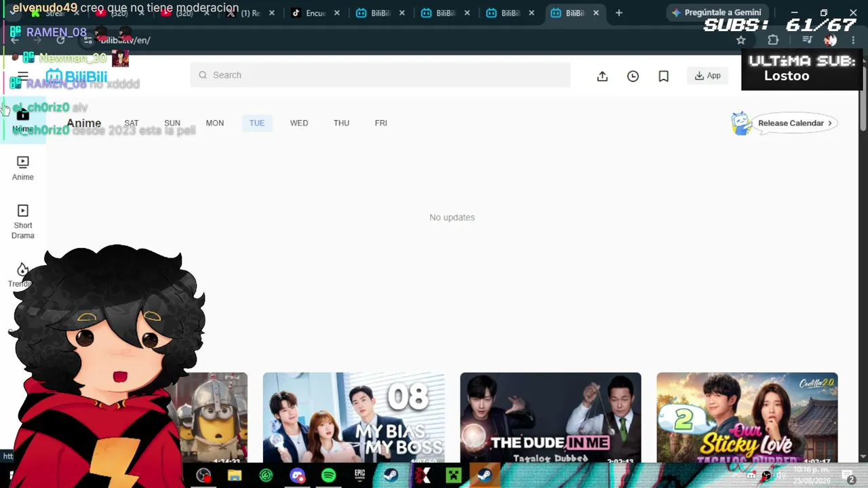Open Short Drama in sidebar
The height and width of the screenshot is (488, 868).
(x=22, y=222)
